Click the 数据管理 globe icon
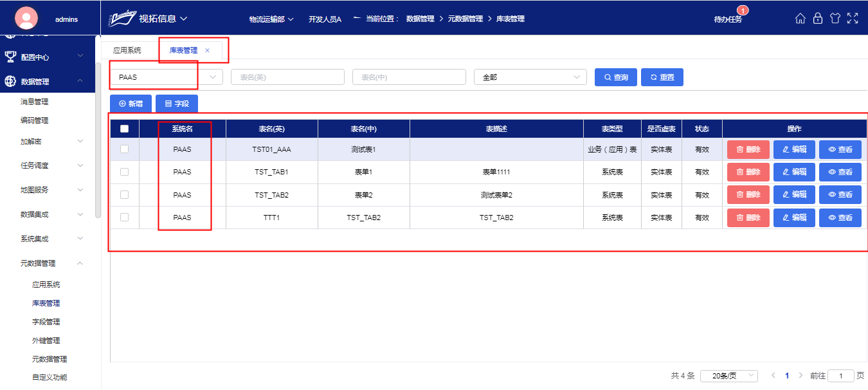Screen dimensions: 868x390 tap(10, 82)
